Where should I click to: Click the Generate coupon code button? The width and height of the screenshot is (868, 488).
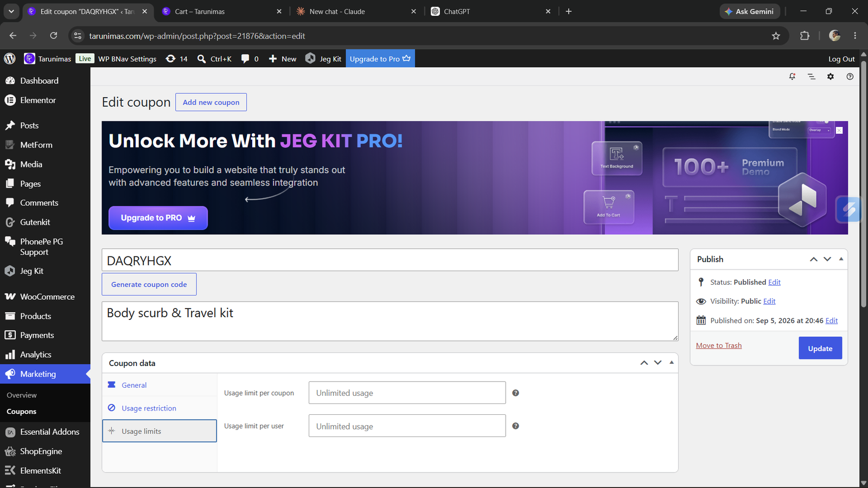[149, 284]
